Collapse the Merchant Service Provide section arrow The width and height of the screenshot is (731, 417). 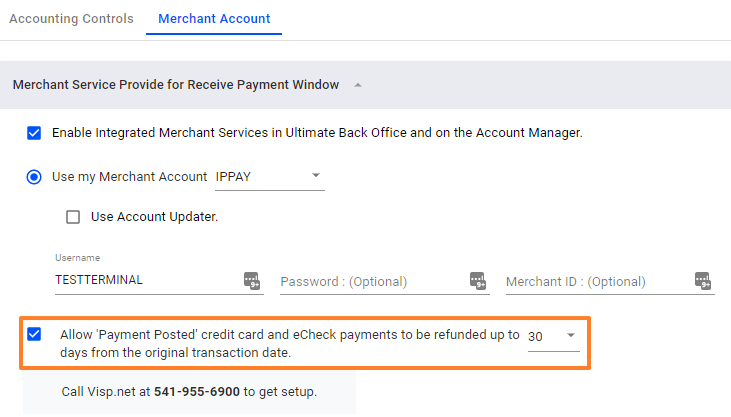point(358,85)
